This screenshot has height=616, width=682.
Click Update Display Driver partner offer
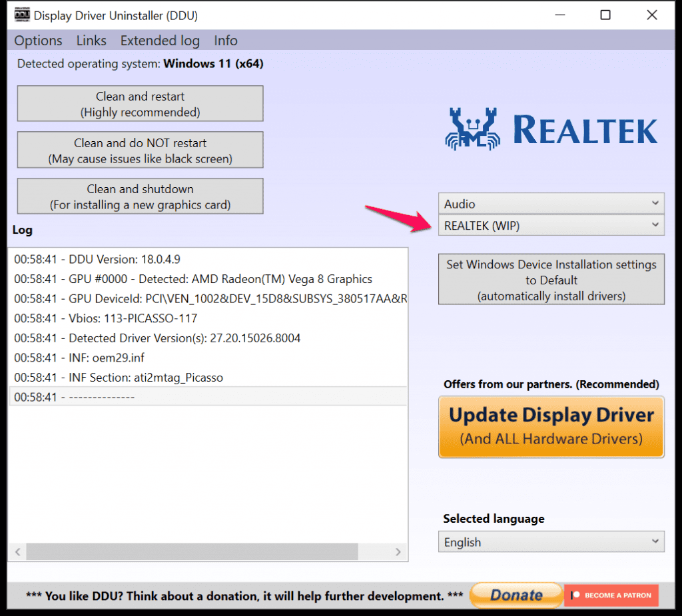coord(551,427)
